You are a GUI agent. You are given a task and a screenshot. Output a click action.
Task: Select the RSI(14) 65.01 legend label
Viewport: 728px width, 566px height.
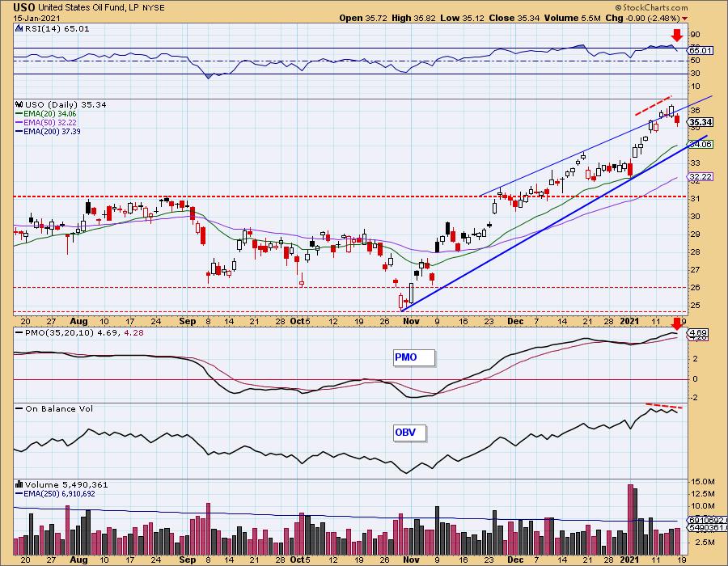click(57, 29)
